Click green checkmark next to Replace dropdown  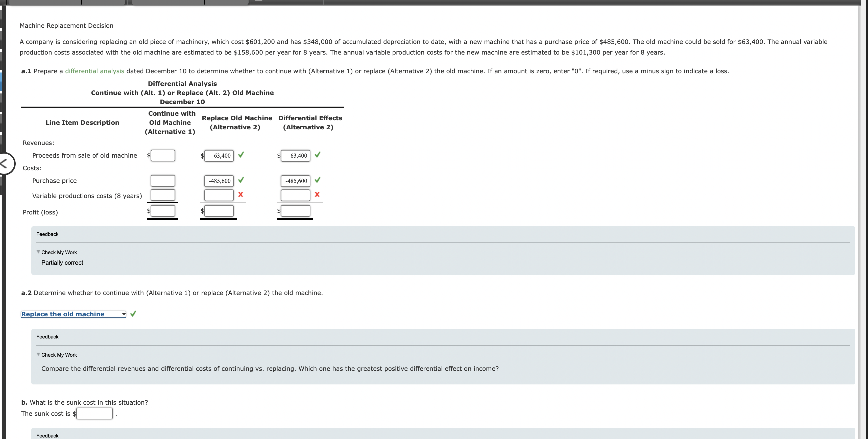click(x=133, y=314)
